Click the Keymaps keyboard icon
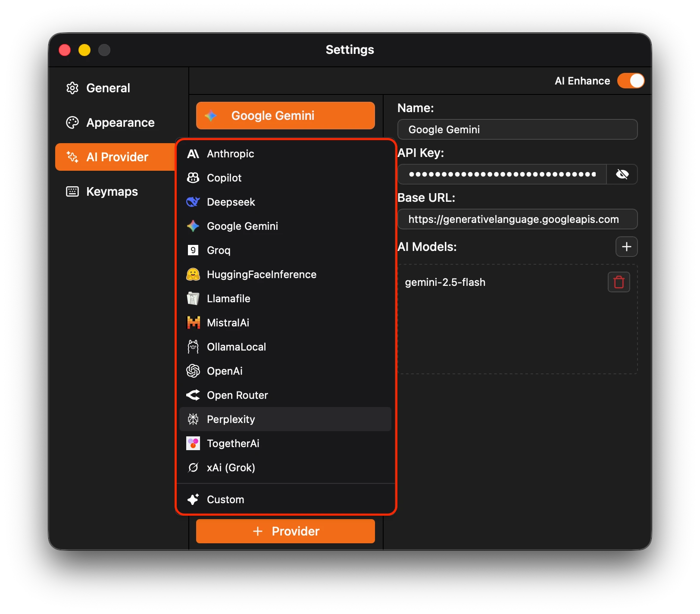 click(x=72, y=191)
